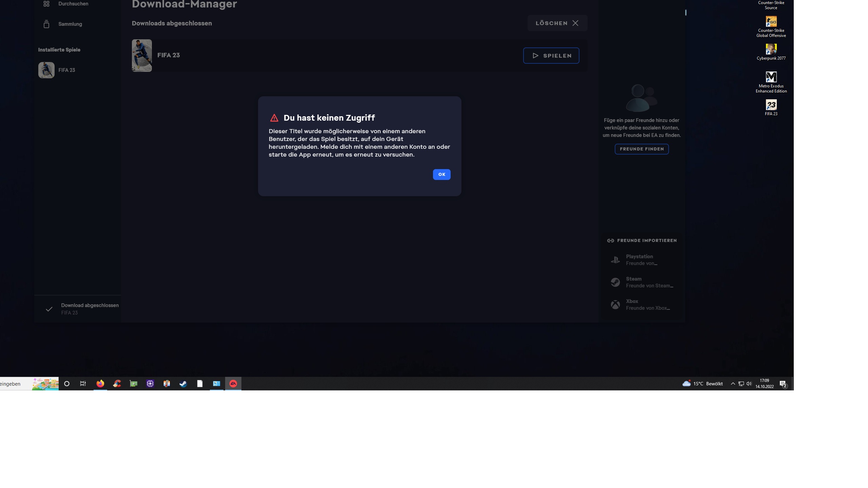The width and height of the screenshot is (868, 488).
Task: Click the LÖSCHEN button with X icon
Action: 557,23
